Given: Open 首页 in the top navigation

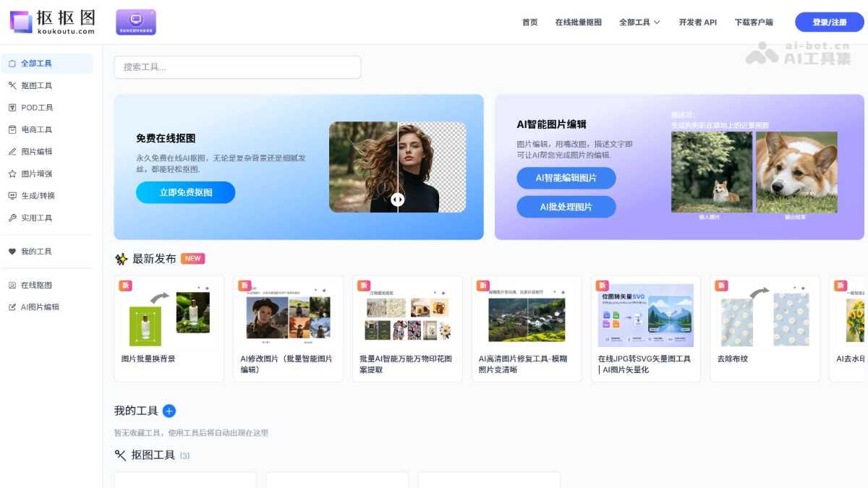Looking at the screenshot, I should pos(530,22).
